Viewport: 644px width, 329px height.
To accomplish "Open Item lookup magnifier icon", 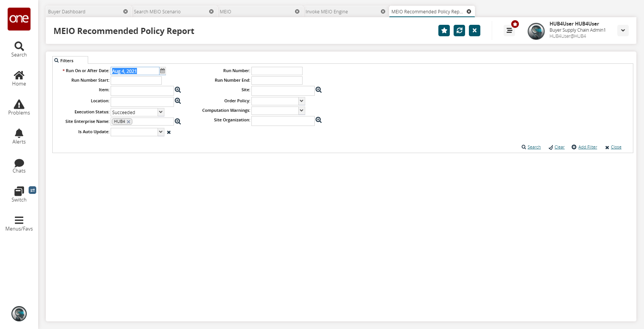I will (178, 90).
